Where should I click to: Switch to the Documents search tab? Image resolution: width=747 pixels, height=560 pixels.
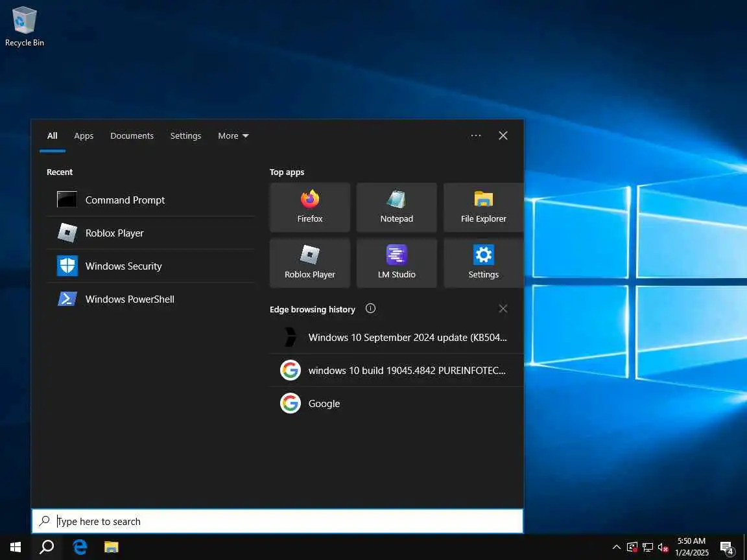[x=132, y=135]
